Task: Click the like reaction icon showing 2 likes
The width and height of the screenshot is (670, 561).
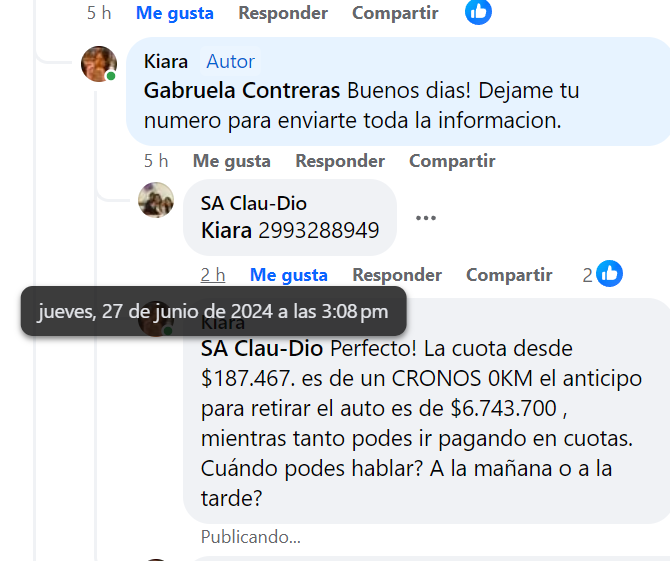Action: click(x=609, y=273)
